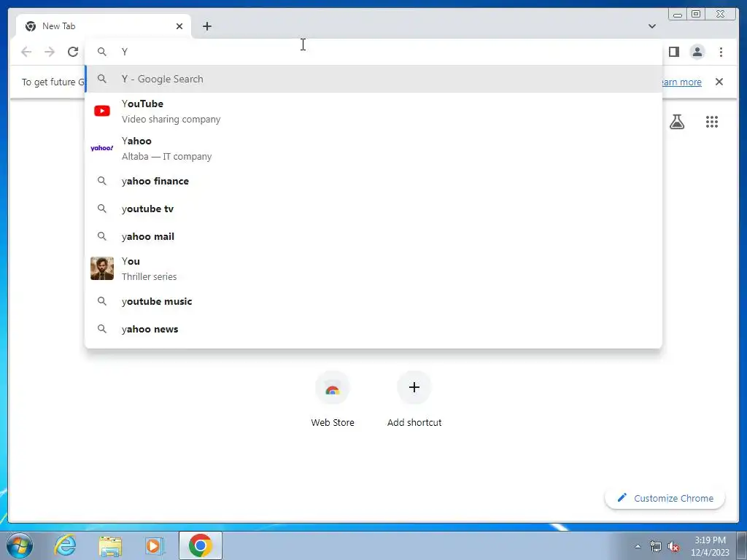Open Search Labs flask icon
Screen dimensions: 747x560
click(x=676, y=122)
